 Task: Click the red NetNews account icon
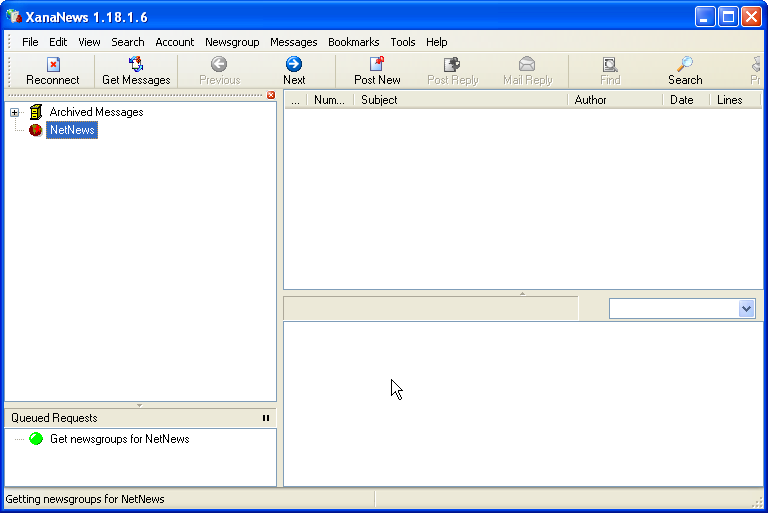click(36, 130)
